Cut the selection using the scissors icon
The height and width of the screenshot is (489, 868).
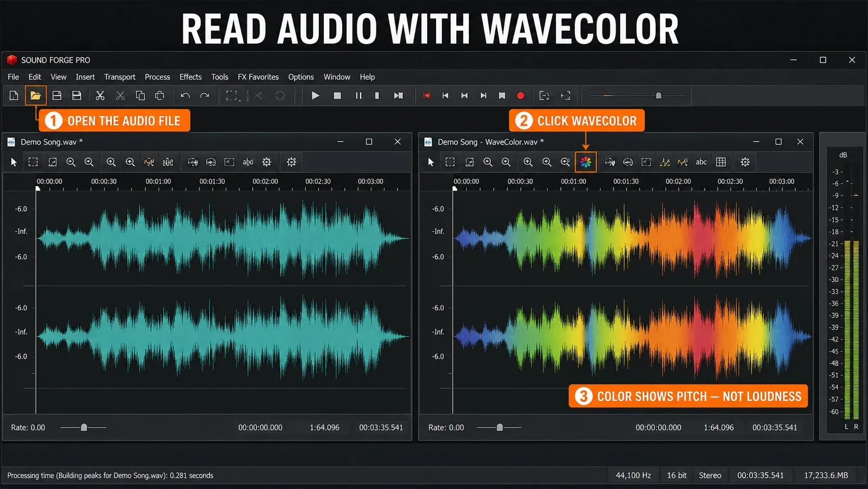tap(100, 96)
